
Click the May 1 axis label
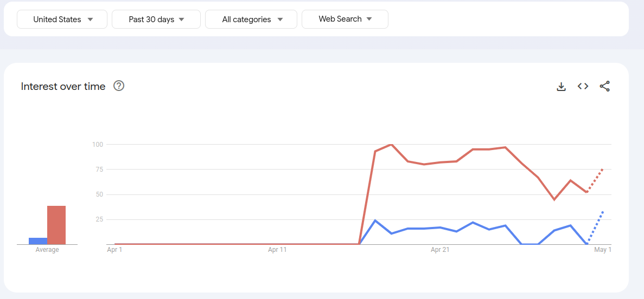coord(602,250)
